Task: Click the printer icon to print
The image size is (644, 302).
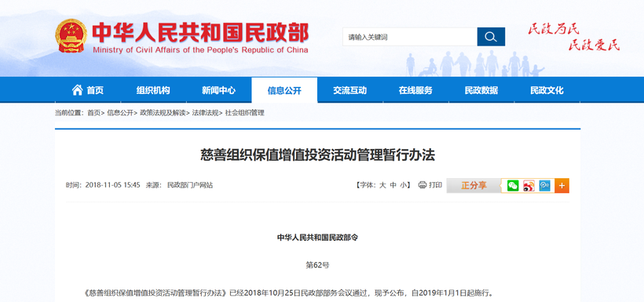Action: pyautogui.click(x=423, y=185)
